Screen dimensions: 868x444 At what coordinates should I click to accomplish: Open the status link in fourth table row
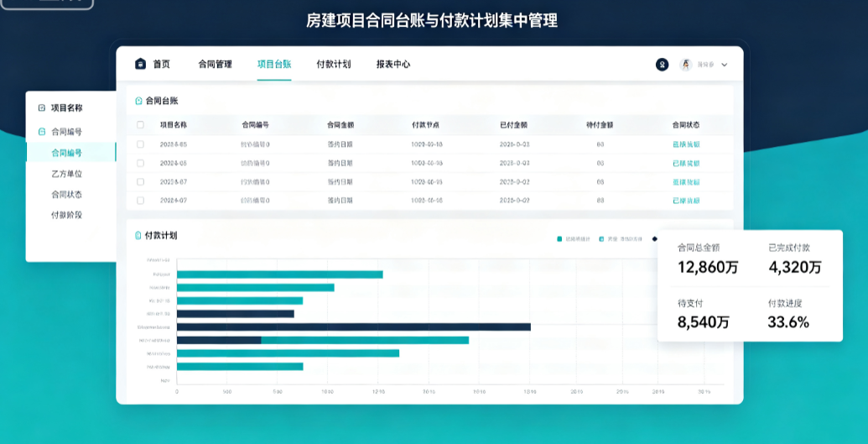686,200
